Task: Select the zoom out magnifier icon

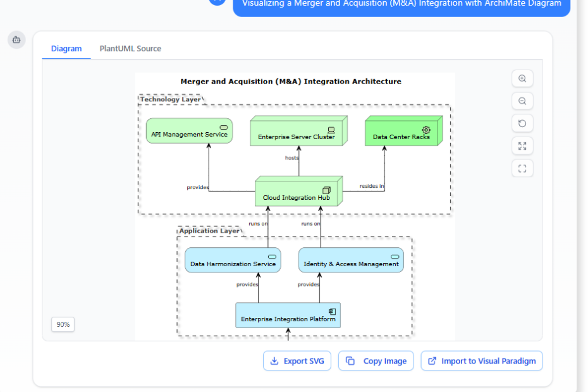Action: click(x=522, y=101)
